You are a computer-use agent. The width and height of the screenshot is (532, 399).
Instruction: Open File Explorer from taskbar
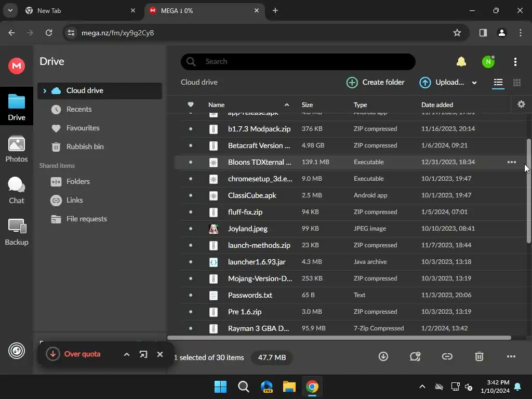[x=289, y=387]
